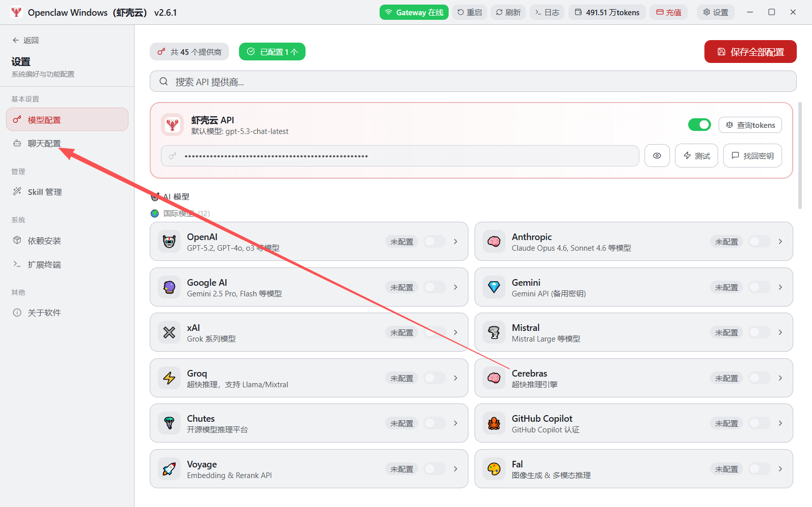Click the key icon in API key field
The height and width of the screenshot is (507, 812).
[x=173, y=156]
